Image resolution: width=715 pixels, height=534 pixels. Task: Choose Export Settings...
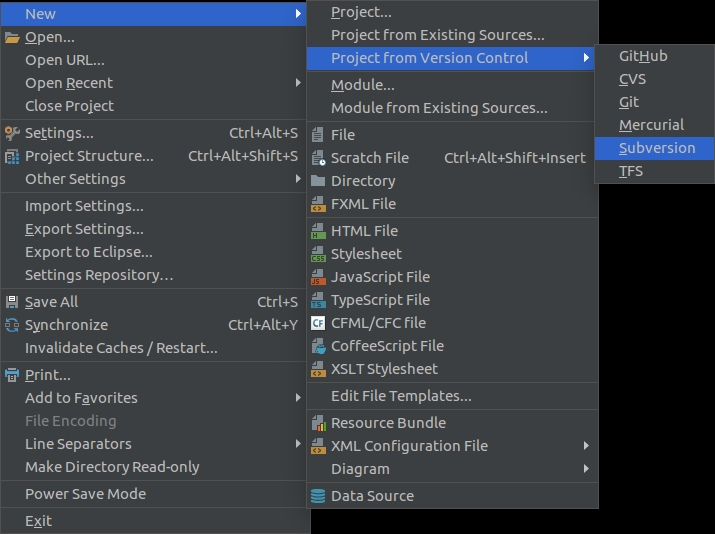coord(153,229)
